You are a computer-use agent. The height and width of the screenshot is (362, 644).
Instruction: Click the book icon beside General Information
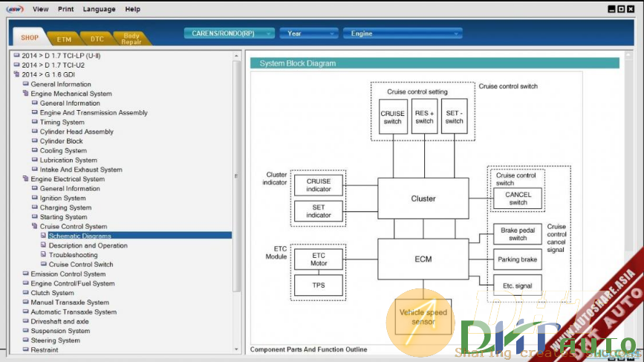(x=25, y=85)
